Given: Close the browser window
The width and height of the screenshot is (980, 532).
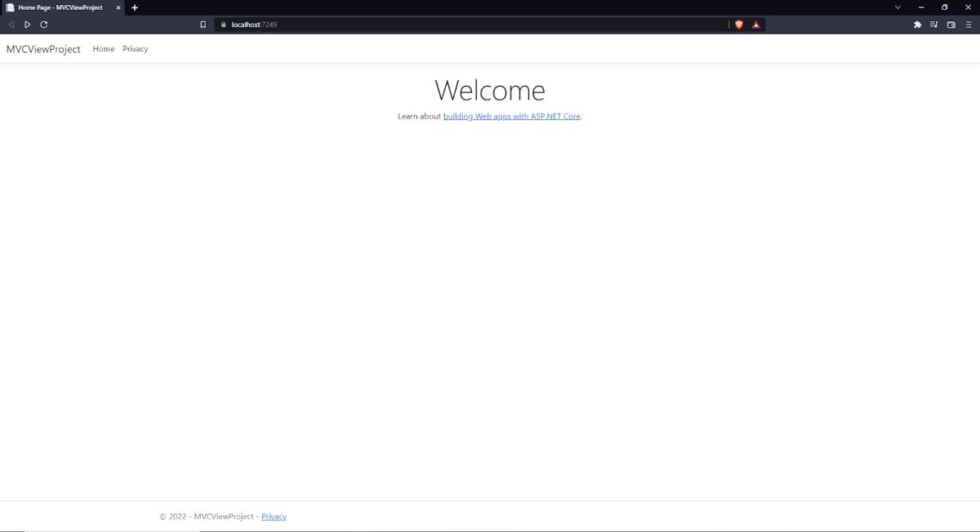Looking at the screenshot, I should tap(969, 7).
